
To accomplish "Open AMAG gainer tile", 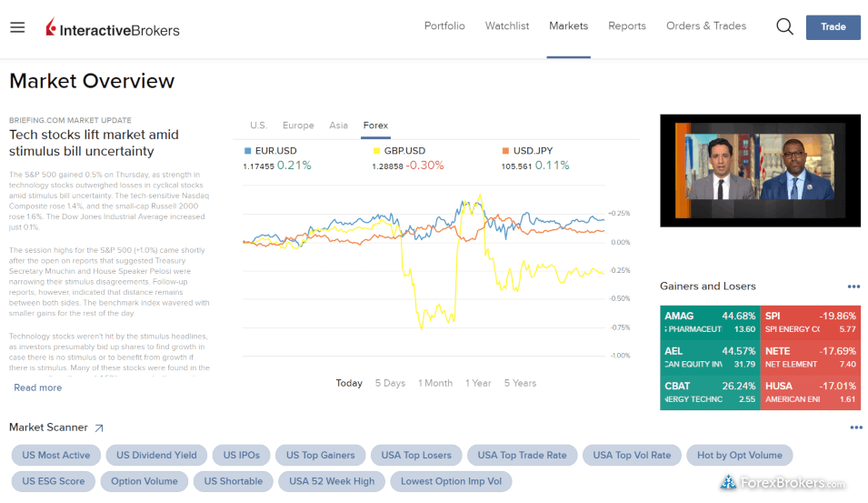I will pyautogui.click(x=710, y=322).
